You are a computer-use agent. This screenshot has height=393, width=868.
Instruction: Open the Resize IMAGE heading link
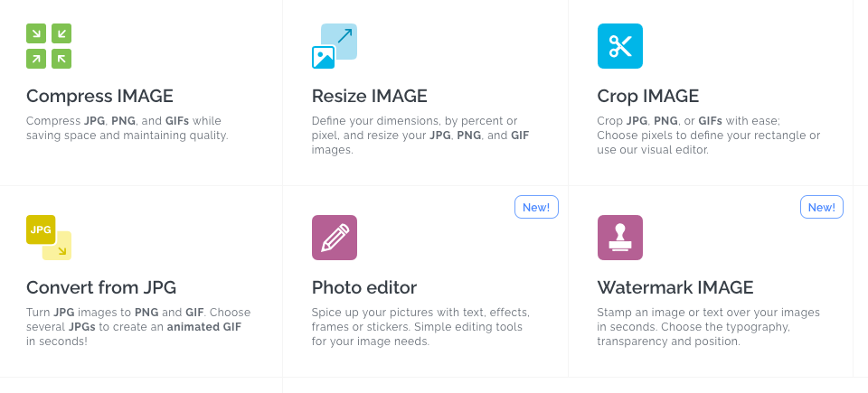[x=369, y=97]
